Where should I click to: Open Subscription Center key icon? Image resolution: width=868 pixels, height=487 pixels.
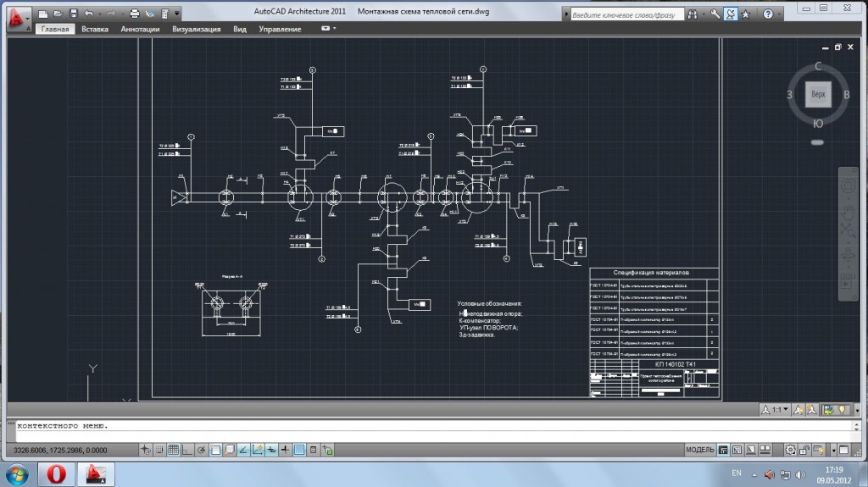point(715,14)
